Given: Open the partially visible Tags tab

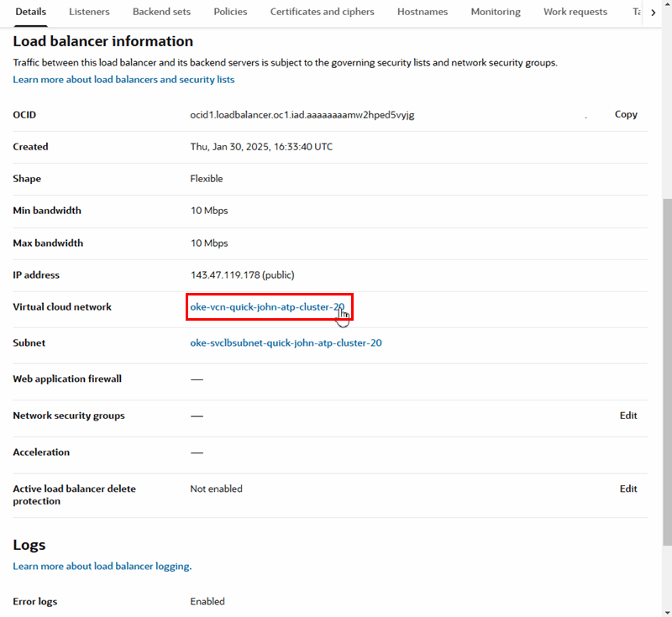Looking at the screenshot, I should point(637,12).
